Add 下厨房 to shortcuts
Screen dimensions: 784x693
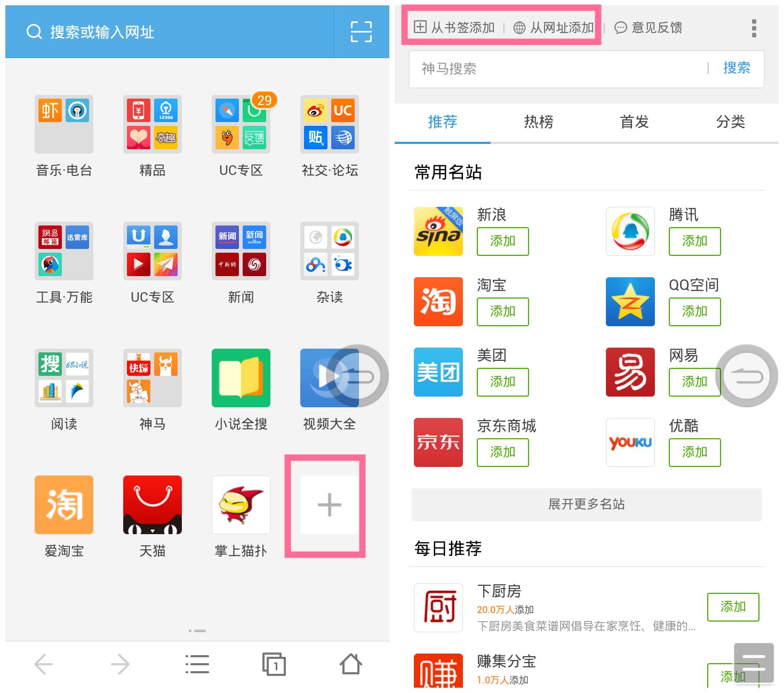[x=733, y=607]
